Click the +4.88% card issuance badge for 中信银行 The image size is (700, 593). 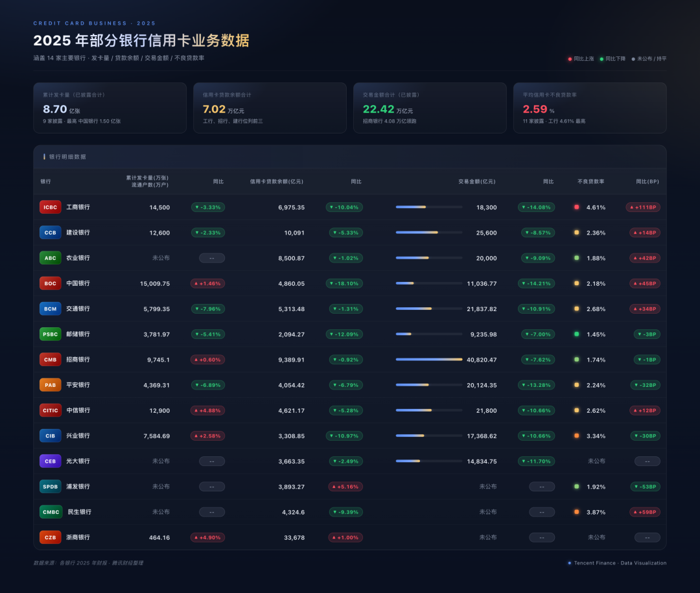pos(207,410)
